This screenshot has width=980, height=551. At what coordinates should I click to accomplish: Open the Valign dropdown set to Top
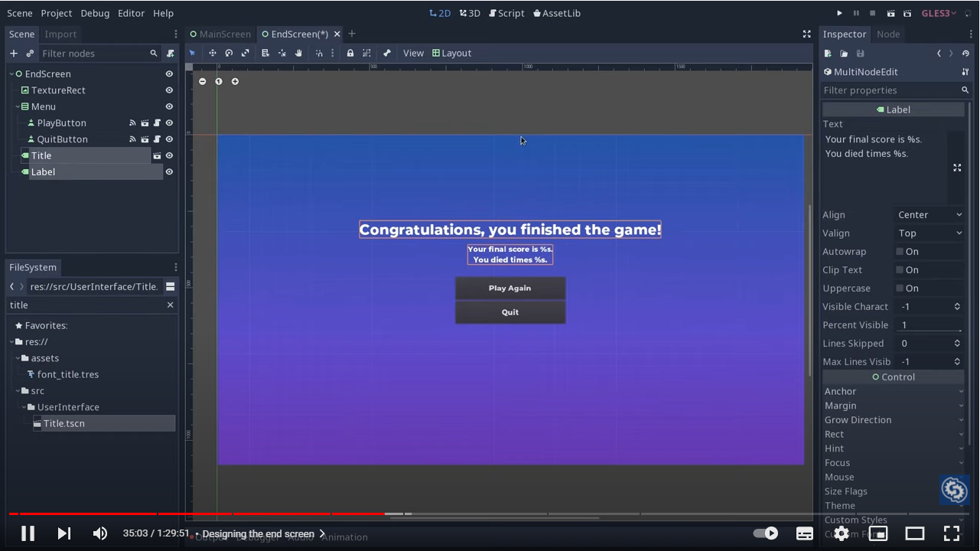coord(930,233)
